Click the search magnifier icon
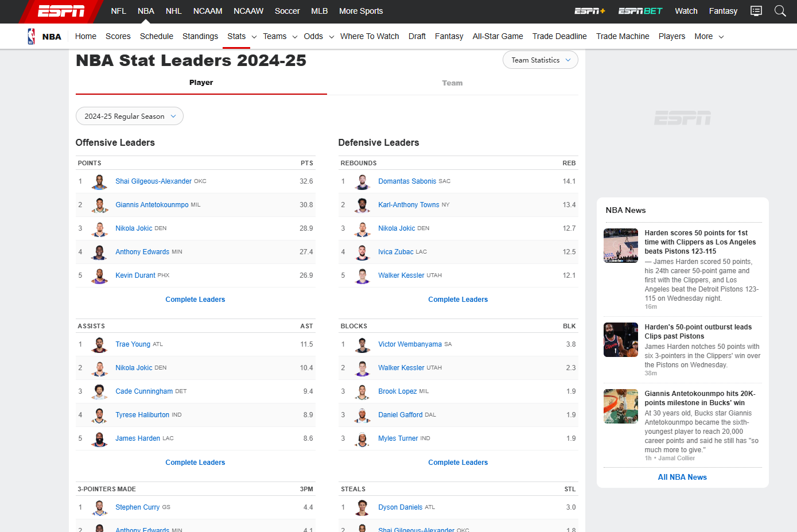Image resolution: width=797 pixels, height=532 pixels. coord(780,11)
